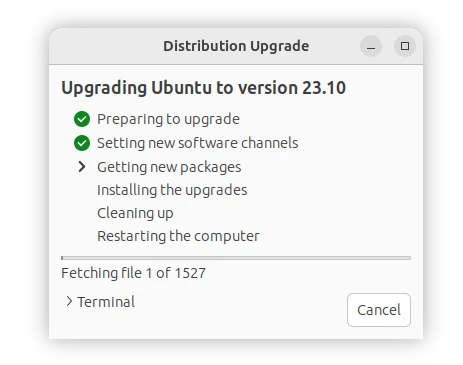Click the 'Restarting the computer' step label
The width and height of the screenshot is (463, 365).
click(x=178, y=236)
